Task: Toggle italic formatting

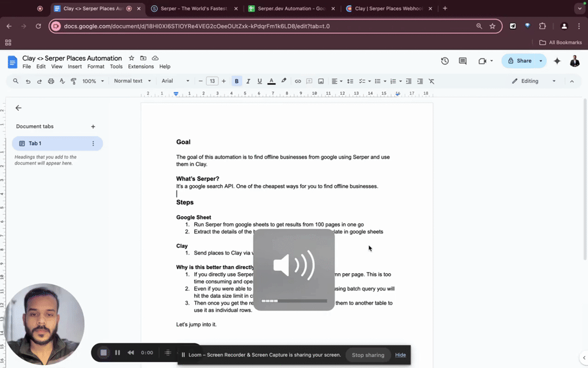Action: [x=248, y=81]
